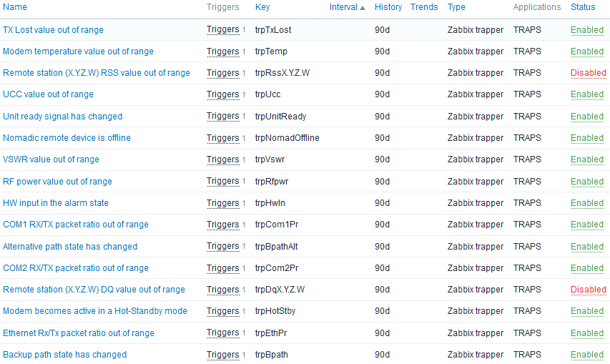Viewport: 610px width, 364px height.
Task: Open Nomadic remote device is offline
Action: coord(67,138)
